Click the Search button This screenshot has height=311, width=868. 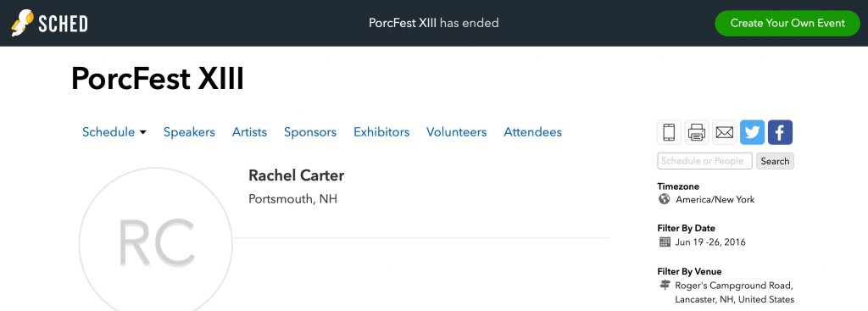coord(775,161)
